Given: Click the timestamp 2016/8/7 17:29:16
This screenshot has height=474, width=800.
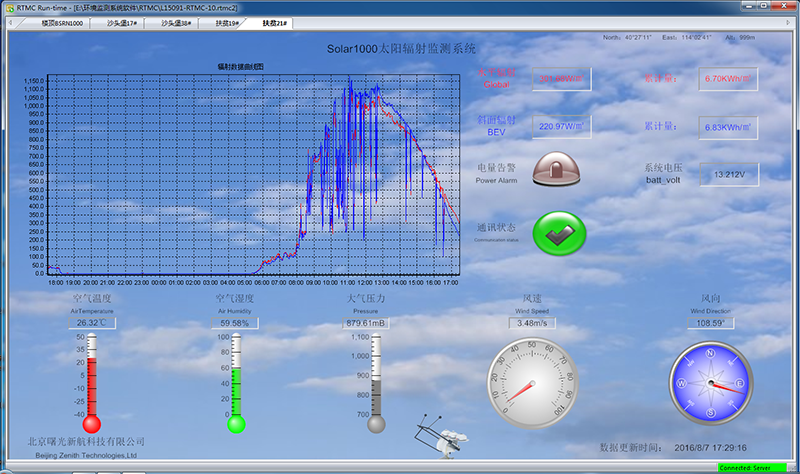Looking at the screenshot, I should [710, 448].
